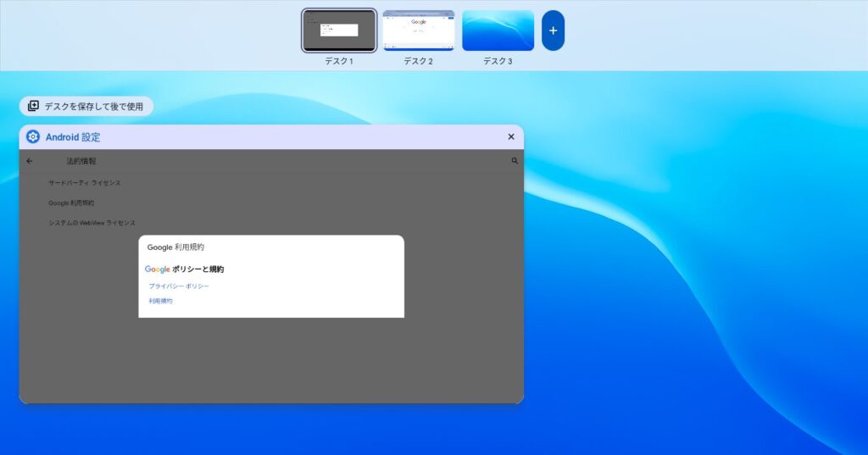This screenshot has width=868, height=455.
Task: Open システムの WebView ライセンス entry
Action: point(92,223)
